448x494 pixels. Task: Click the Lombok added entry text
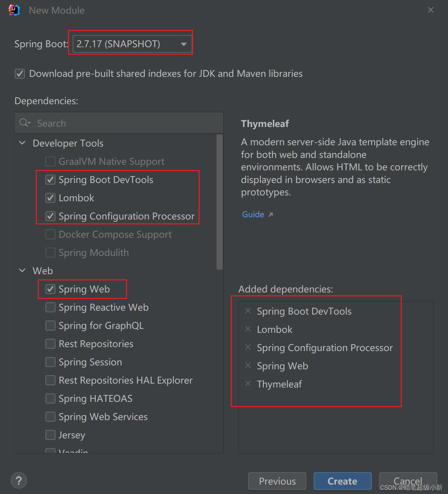(274, 329)
